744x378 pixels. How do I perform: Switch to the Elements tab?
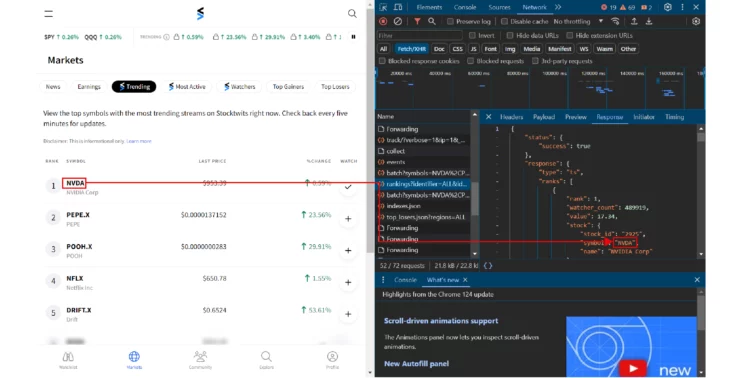point(429,7)
